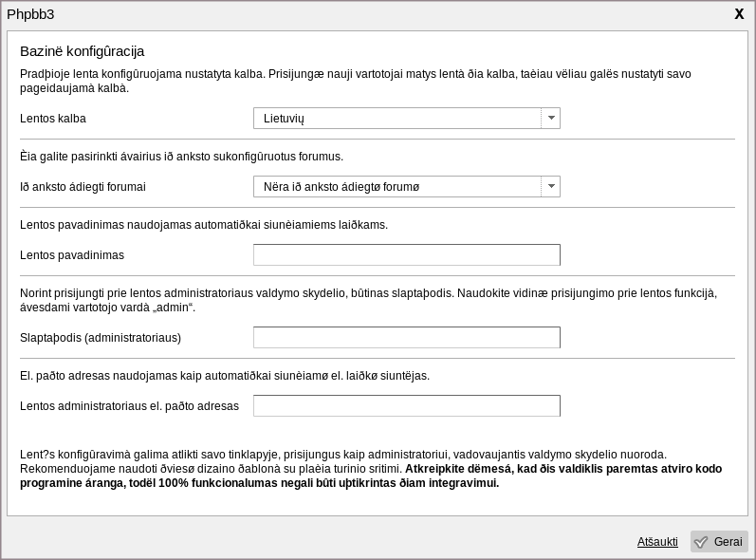The height and width of the screenshot is (560, 756).
Task: Expand the Lentos kalba dropdown arrow
Action: tap(550, 119)
